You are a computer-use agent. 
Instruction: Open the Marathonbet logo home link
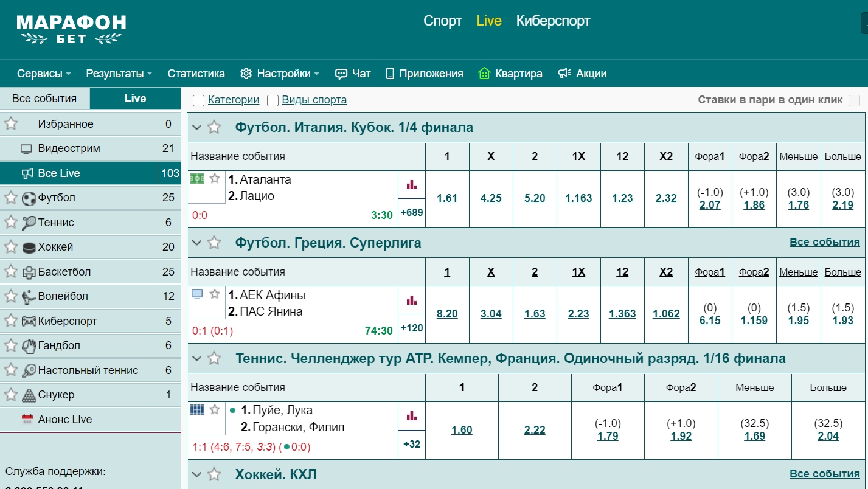coord(71,29)
